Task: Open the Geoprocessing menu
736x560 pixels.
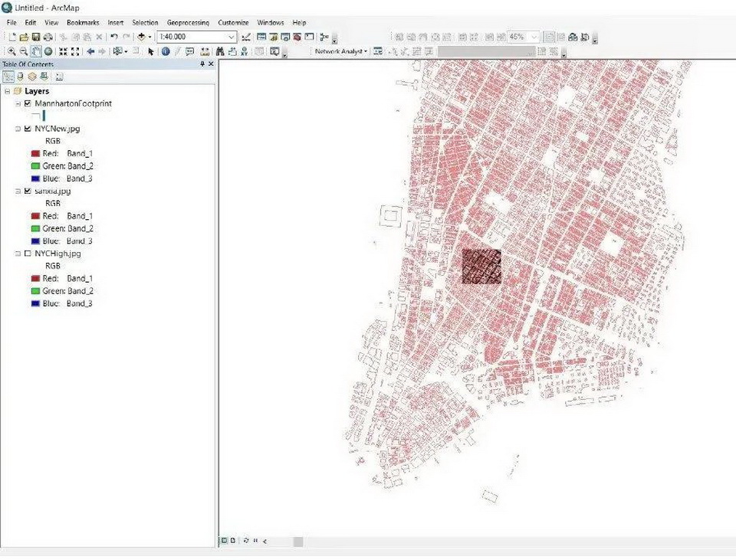Action: click(x=188, y=23)
